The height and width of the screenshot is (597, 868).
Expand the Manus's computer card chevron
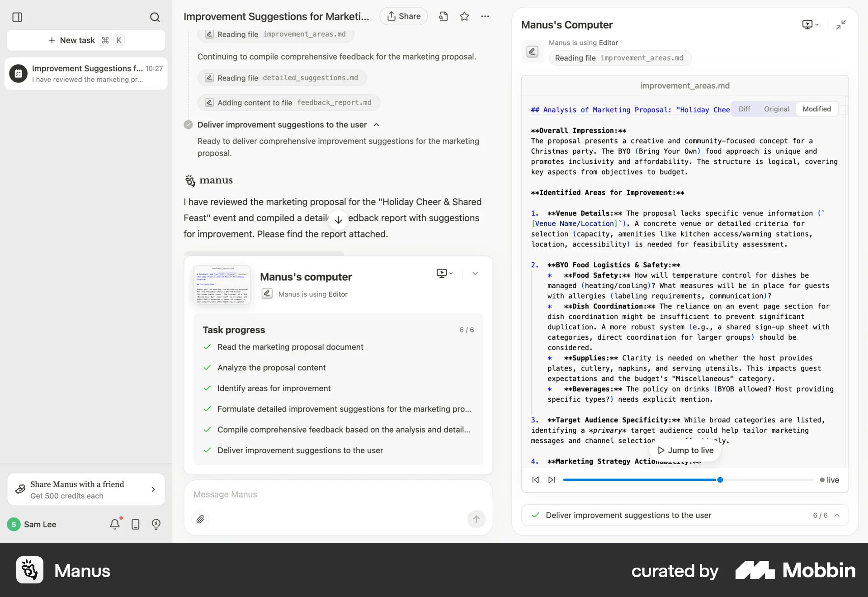point(475,273)
